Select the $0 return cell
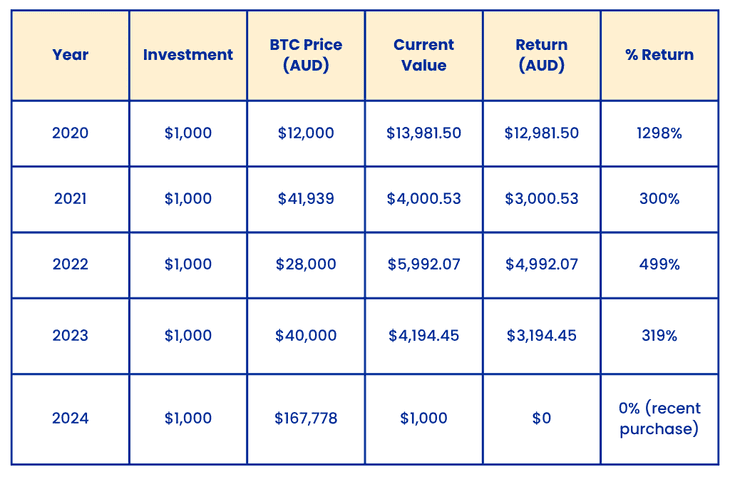 pyautogui.click(x=541, y=418)
